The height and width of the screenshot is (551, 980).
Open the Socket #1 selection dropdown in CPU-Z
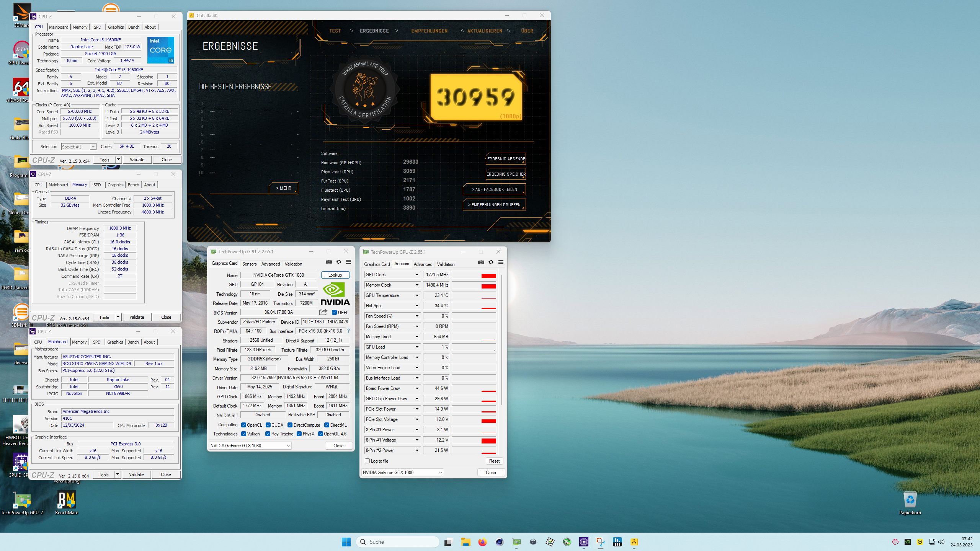(x=78, y=147)
